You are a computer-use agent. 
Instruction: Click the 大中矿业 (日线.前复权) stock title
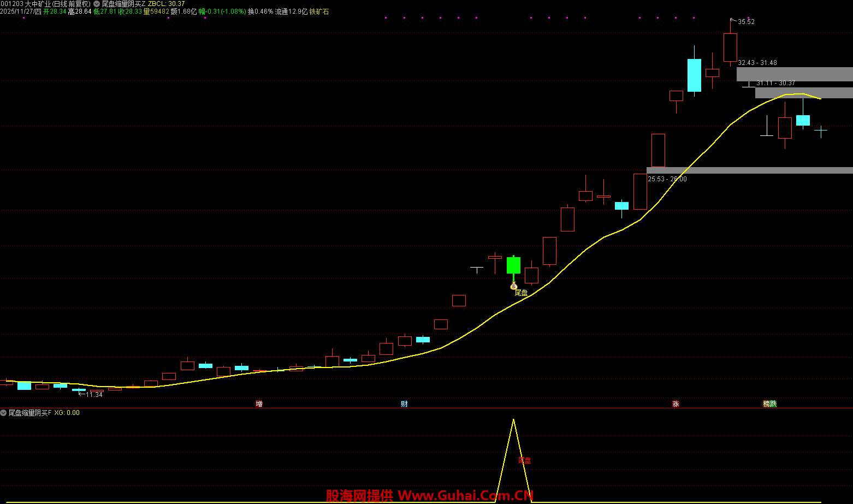pyautogui.click(x=57, y=4)
